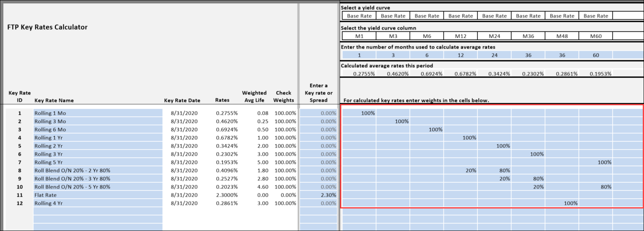Click the 80% weight in key rate 10 row
Screen dimensions: 644x231
pyautogui.click(x=596, y=187)
